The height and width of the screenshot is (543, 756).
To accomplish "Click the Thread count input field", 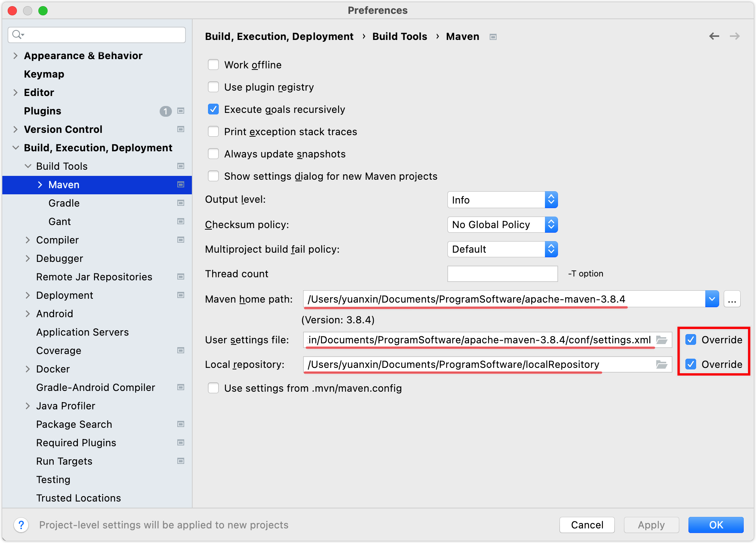I will tap(502, 274).
